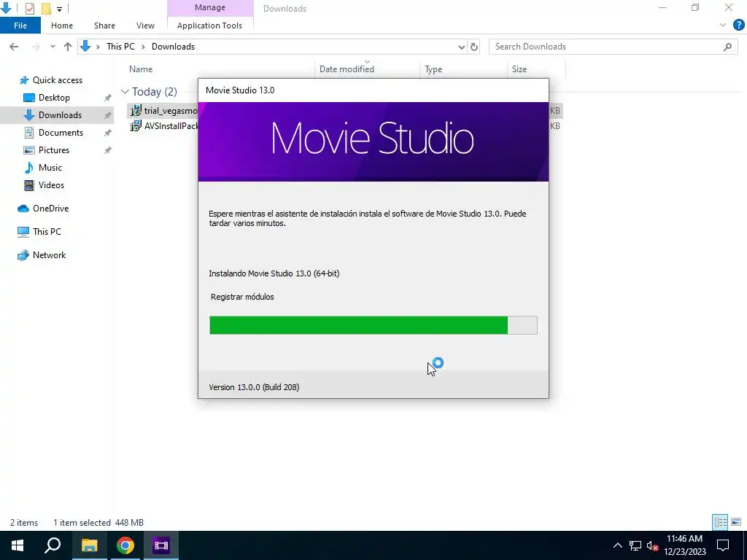
Task: Click the pin icon beside Pictures
Action: click(108, 150)
